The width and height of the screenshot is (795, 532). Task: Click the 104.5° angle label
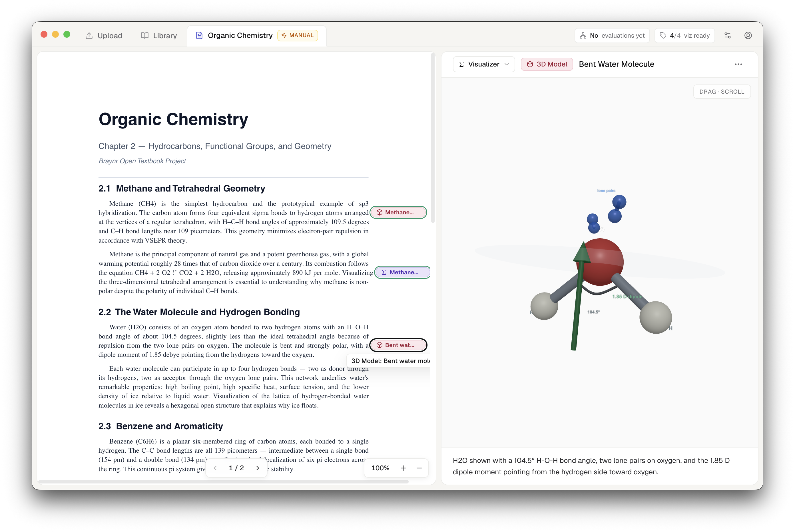593,312
